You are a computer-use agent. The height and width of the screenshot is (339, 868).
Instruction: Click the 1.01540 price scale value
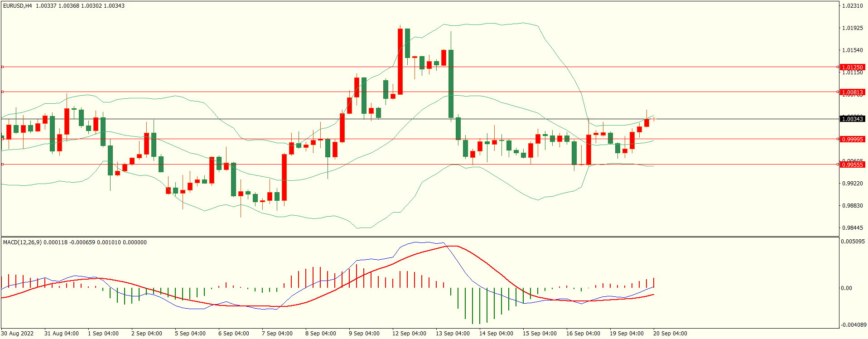coord(852,50)
